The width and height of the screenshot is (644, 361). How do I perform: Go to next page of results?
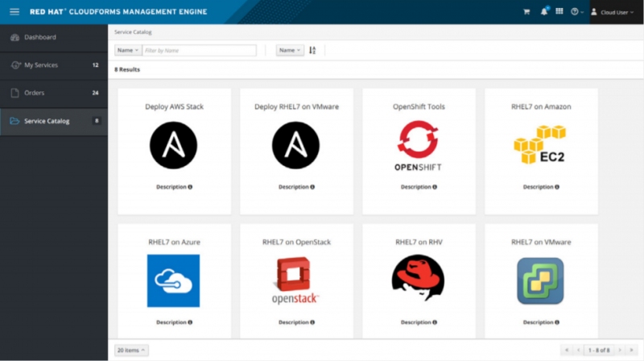[620, 351]
